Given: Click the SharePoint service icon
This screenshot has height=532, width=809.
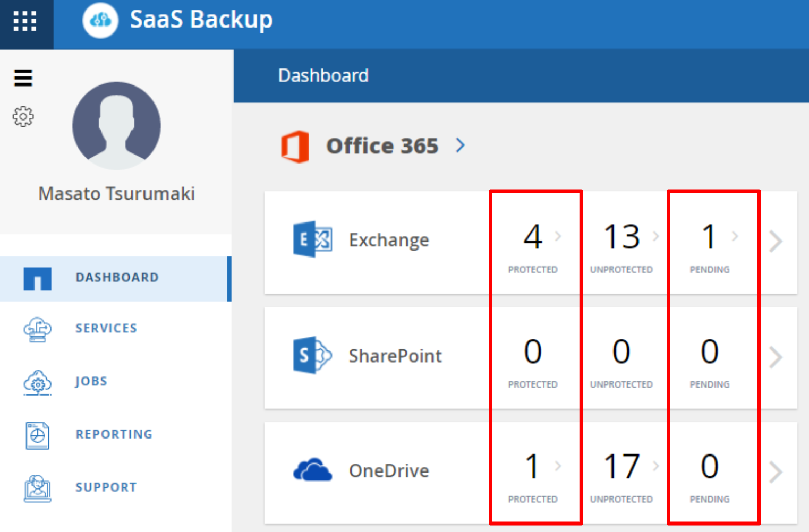Looking at the screenshot, I should pos(312,355).
